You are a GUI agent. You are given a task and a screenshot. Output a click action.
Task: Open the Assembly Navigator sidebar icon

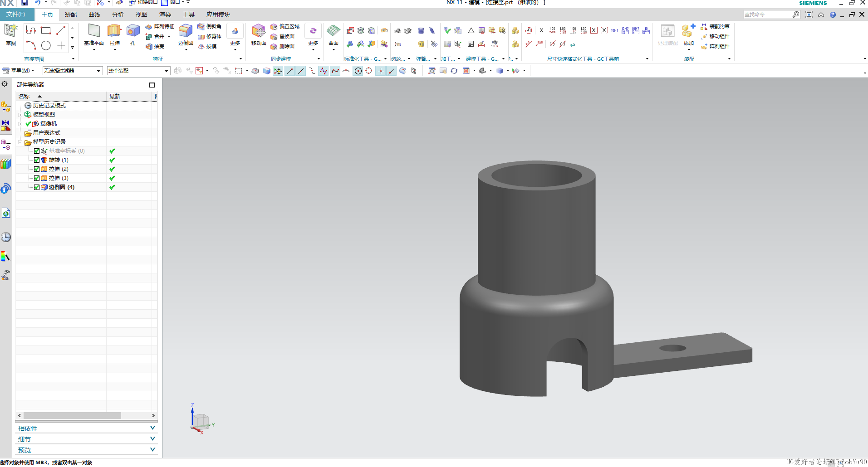pyautogui.click(x=6, y=107)
